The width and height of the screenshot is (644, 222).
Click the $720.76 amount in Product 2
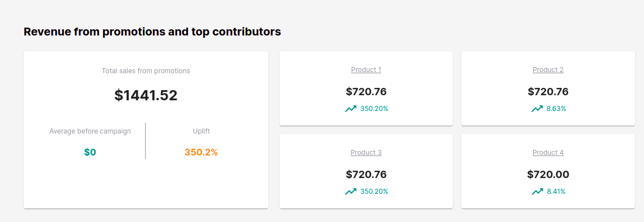[x=548, y=92]
